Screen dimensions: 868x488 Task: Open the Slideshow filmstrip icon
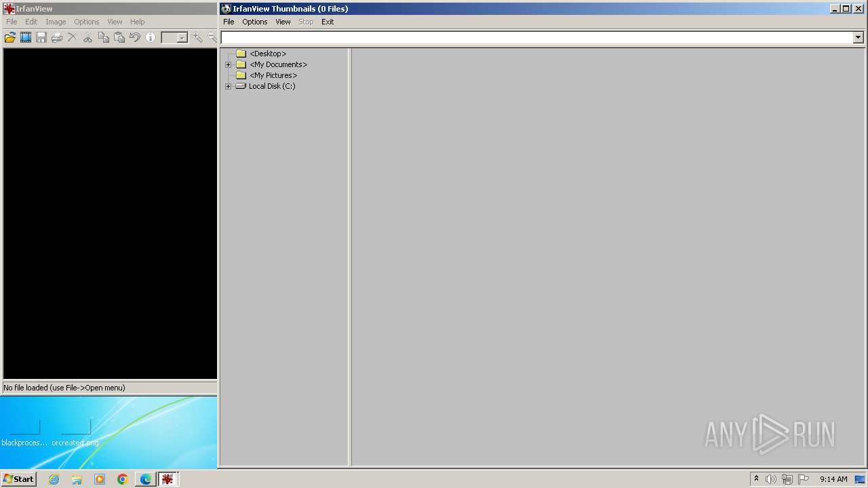(26, 37)
